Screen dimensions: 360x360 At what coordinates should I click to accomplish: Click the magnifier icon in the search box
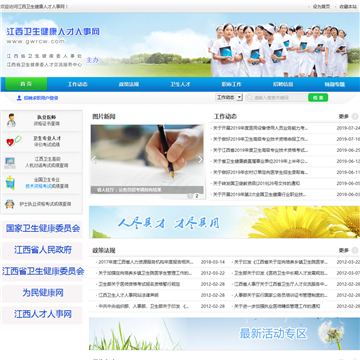pos(250,98)
